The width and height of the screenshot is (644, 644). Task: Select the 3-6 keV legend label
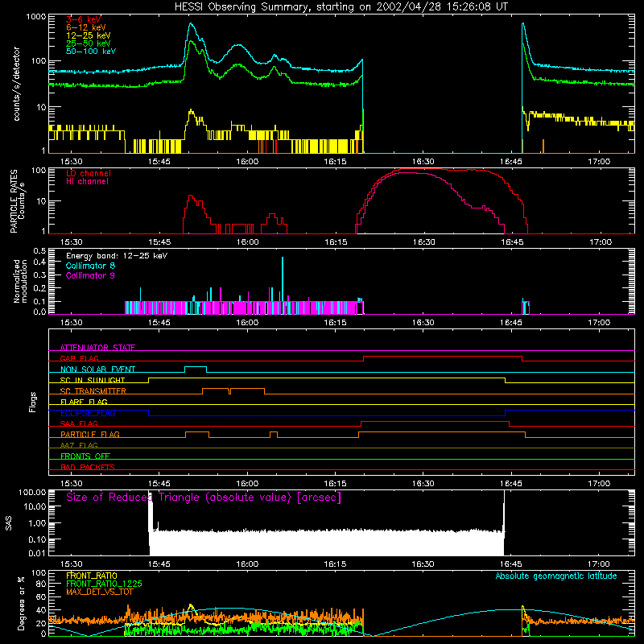pyautogui.click(x=84, y=19)
